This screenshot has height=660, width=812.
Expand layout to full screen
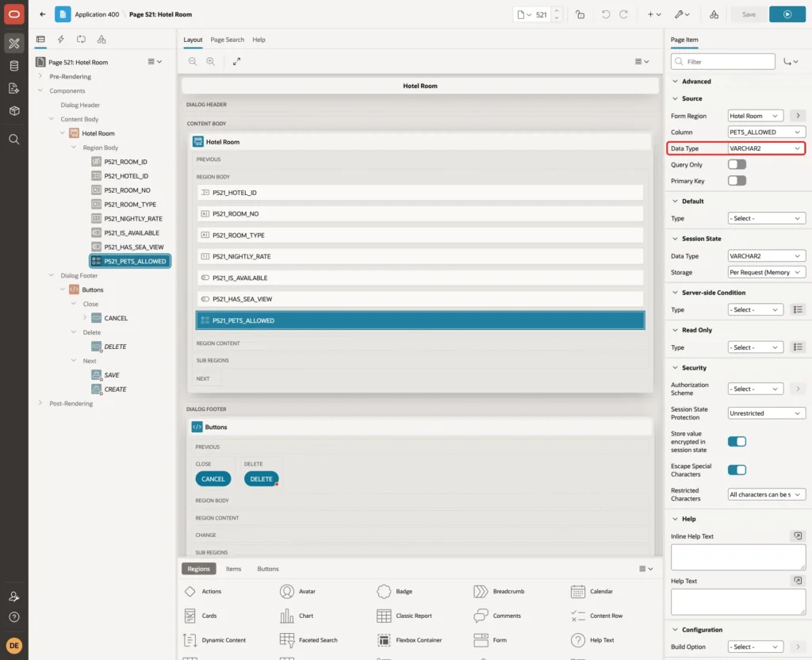click(236, 61)
